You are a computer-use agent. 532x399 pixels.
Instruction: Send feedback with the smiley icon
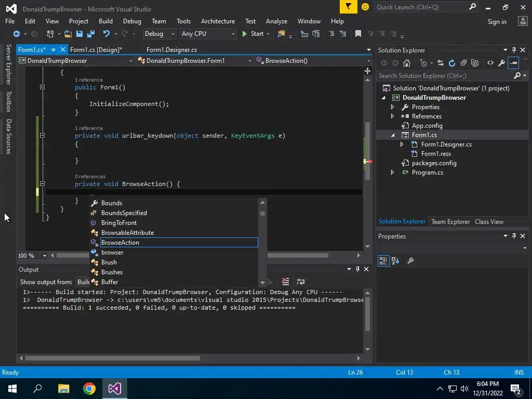pyautogui.click(x=365, y=7)
